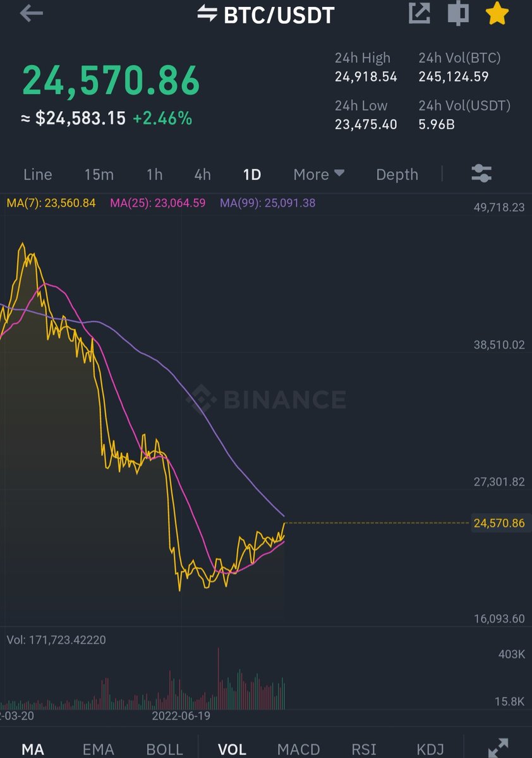532x758 pixels.
Task: Tap the 27,301.82 price axis label
Action: pyautogui.click(x=499, y=482)
